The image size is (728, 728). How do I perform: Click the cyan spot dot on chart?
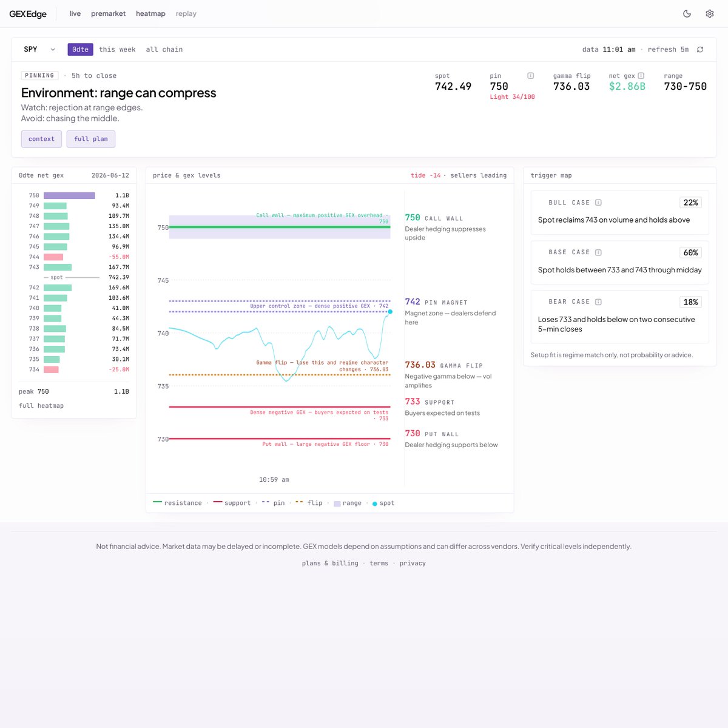pyautogui.click(x=390, y=312)
